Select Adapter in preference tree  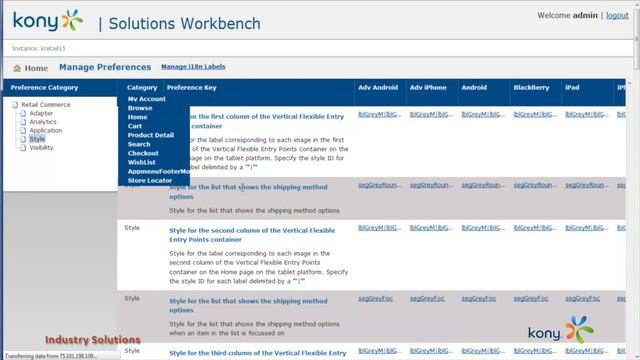(x=41, y=113)
